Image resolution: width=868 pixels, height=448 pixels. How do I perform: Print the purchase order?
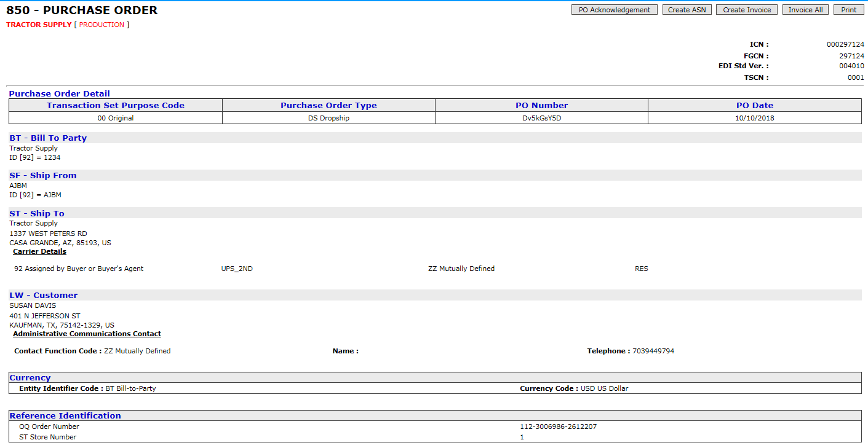click(x=848, y=9)
